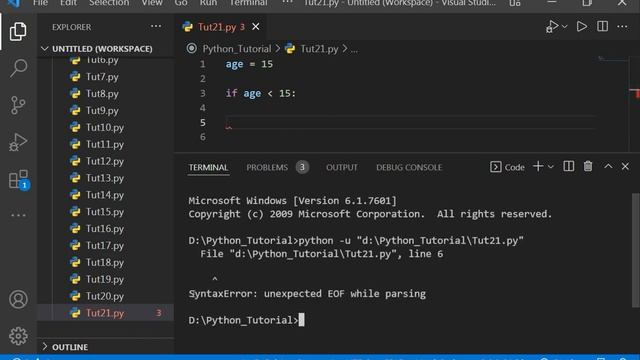Viewport: 640px width, 360px height.
Task: Open the launch profile dropdown next to plus
Action: click(551, 167)
